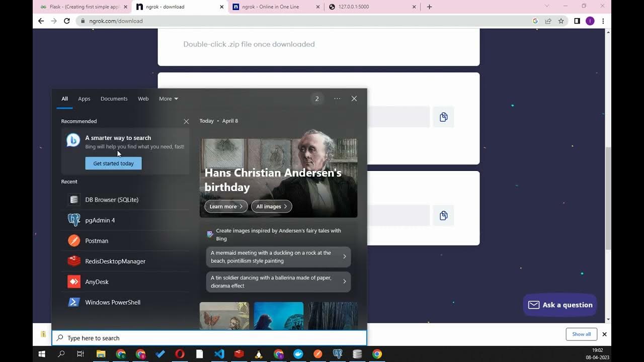Image resolution: width=644 pixels, height=362 pixels.
Task: Click the Get started today button
Action: click(113, 163)
